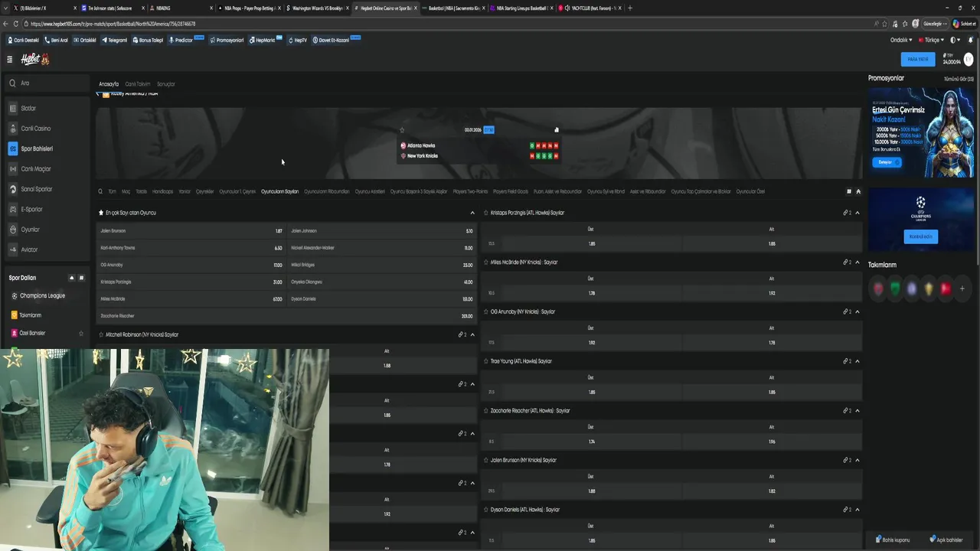Open Özel Bahisler in the sidebar list
The width and height of the screenshot is (980, 551).
pyautogui.click(x=32, y=333)
